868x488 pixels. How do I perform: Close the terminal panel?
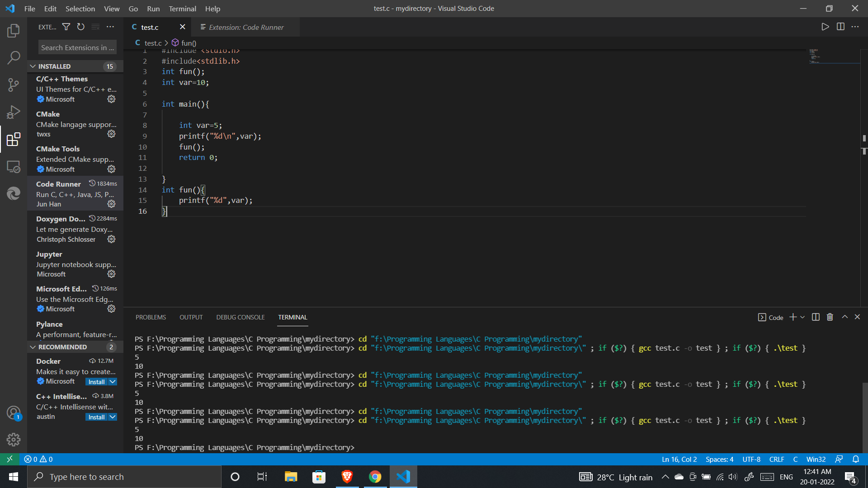click(x=857, y=317)
